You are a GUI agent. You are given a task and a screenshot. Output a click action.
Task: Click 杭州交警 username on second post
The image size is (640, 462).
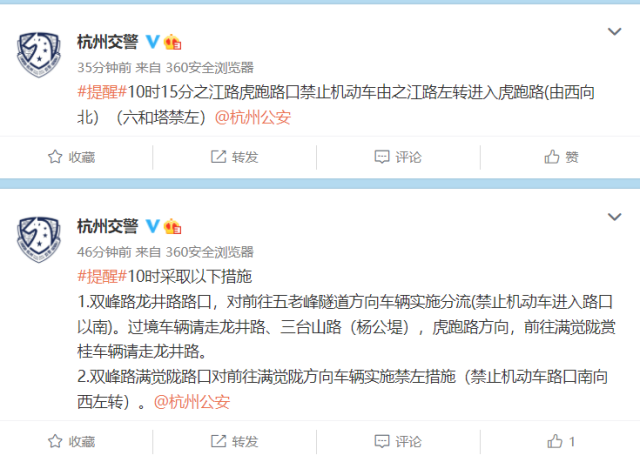(x=108, y=227)
